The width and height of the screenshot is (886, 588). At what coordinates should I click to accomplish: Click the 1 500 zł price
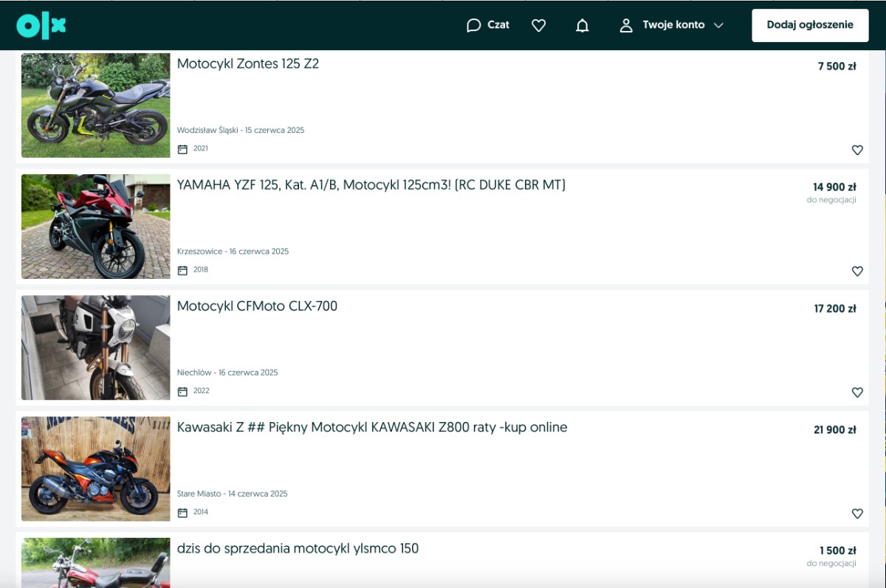(x=838, y=550)
